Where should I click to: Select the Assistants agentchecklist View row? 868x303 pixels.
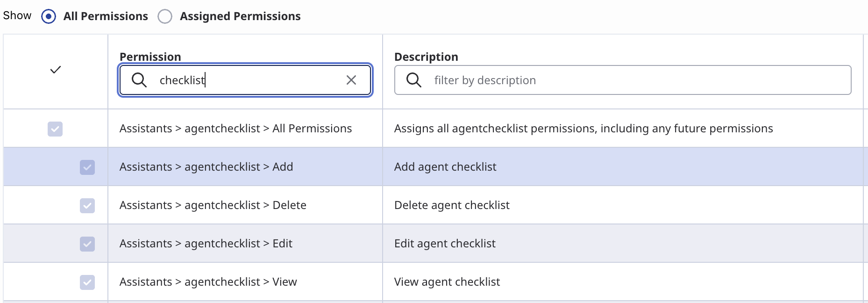coord(208,282)
